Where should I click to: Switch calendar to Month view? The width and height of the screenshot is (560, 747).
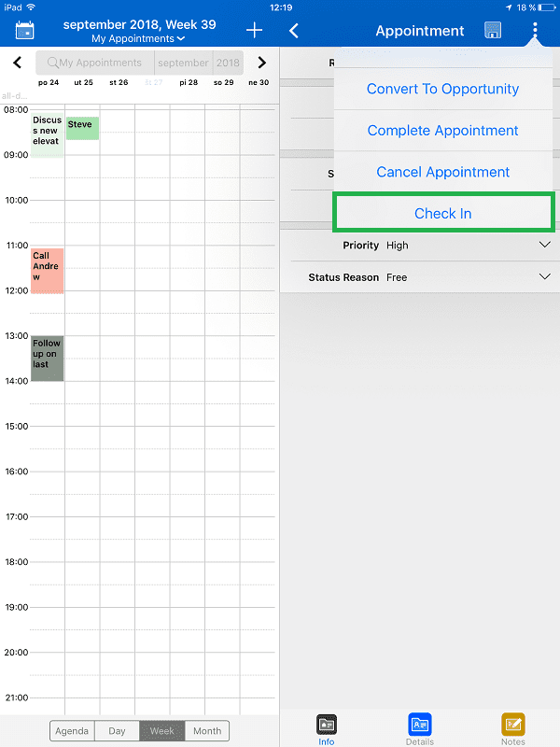pos(207,731)
